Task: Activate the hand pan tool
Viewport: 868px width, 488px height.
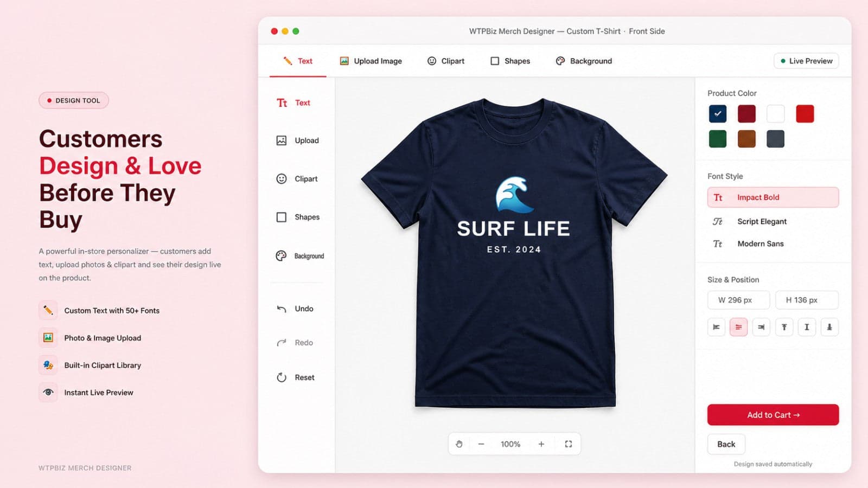Action: (459, 444)
